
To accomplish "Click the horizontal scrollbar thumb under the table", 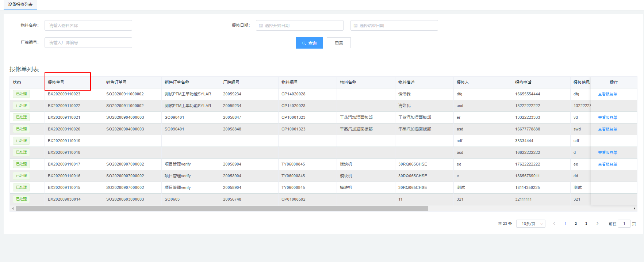I will coord(222,209).
